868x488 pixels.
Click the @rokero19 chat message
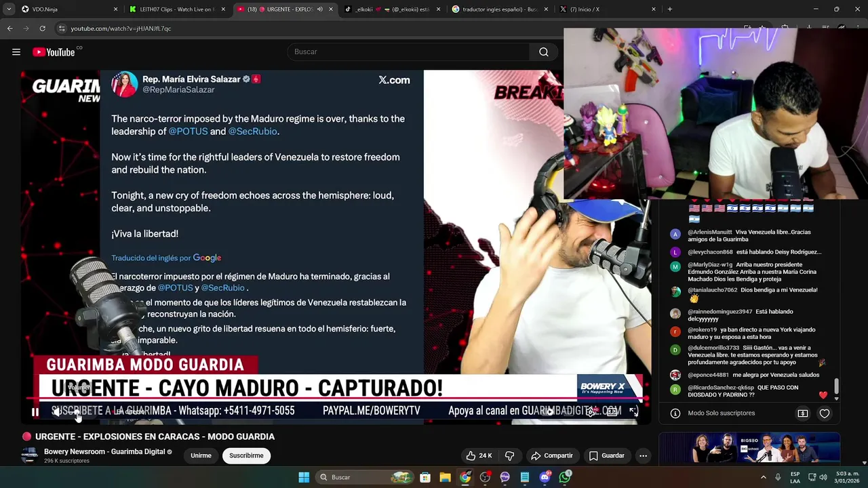point(745,333)
